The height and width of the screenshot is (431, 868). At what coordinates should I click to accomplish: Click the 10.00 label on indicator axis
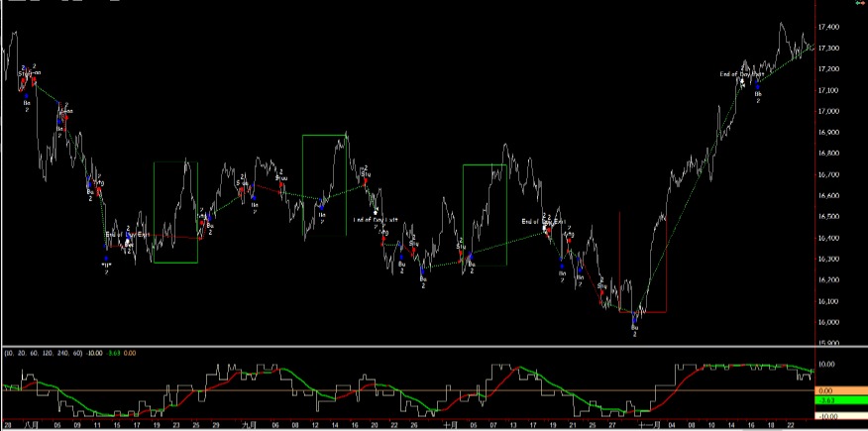pos(828,365)
